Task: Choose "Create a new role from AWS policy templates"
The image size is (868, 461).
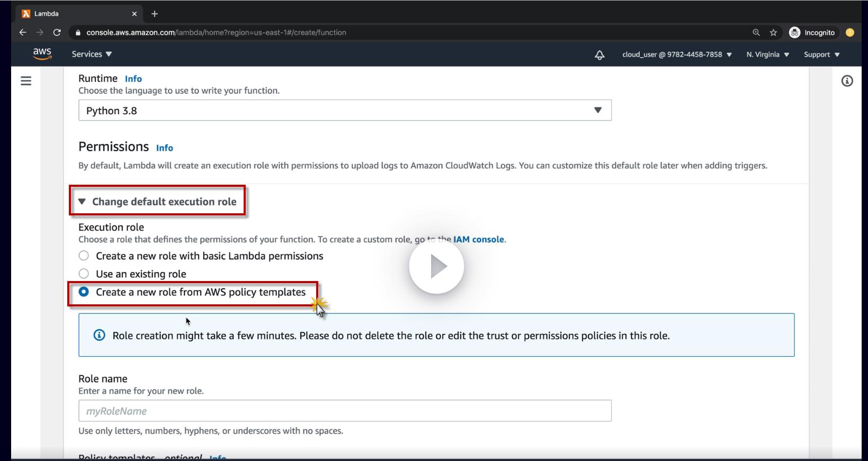Action: coord(84,292)
